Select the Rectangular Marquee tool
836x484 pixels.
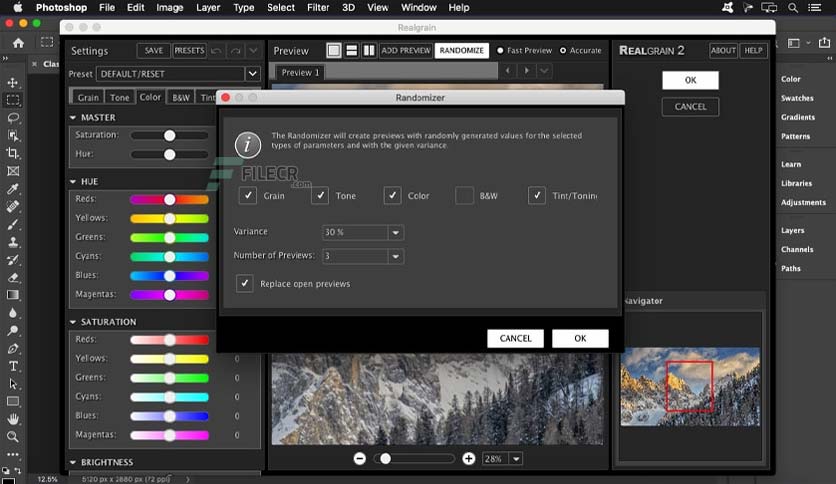pos(13,100)
